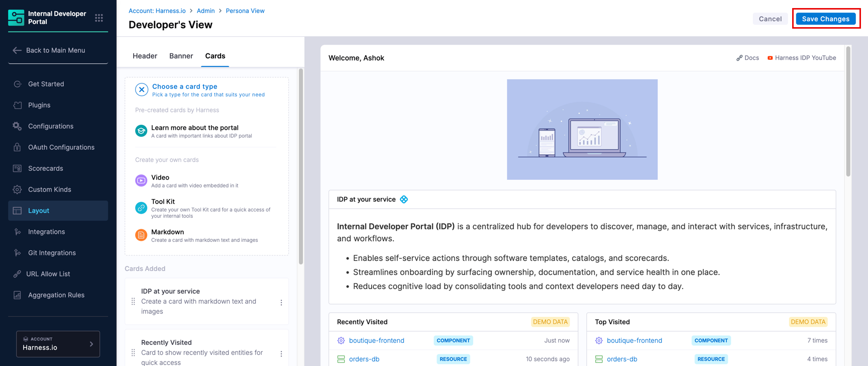Click the Layout sidebar icon

(18, 211)
